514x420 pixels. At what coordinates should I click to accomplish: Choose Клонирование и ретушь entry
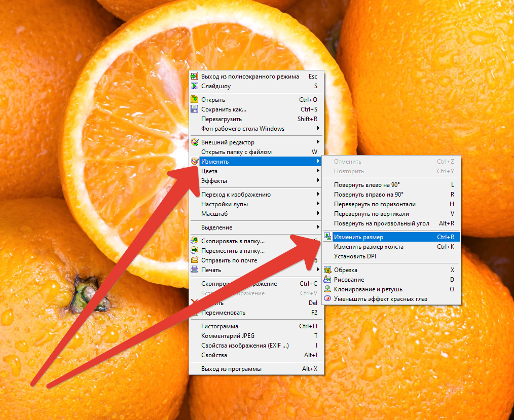[391, 289]
